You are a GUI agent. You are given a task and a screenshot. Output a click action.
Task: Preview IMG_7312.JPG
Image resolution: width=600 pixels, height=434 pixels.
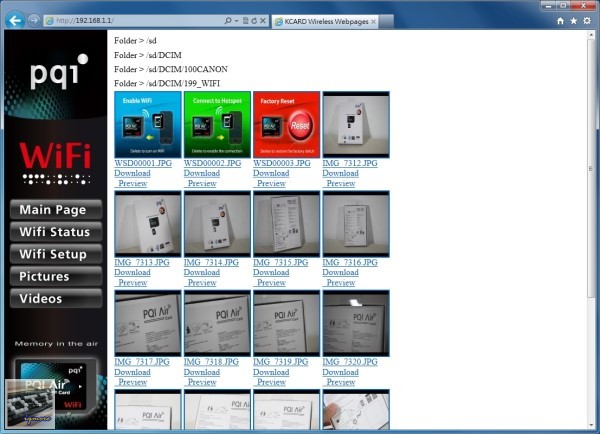point(341,183)
